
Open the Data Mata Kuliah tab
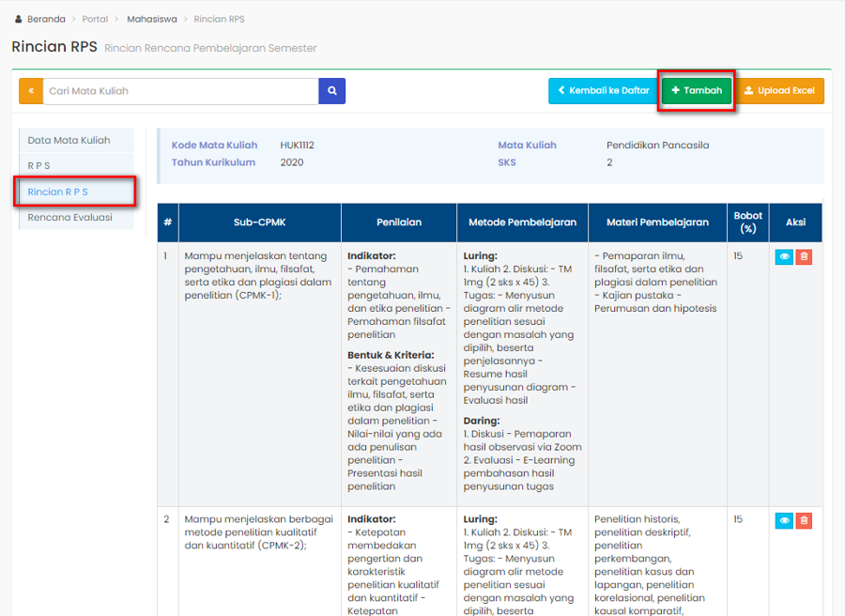[x=69, y=141]
